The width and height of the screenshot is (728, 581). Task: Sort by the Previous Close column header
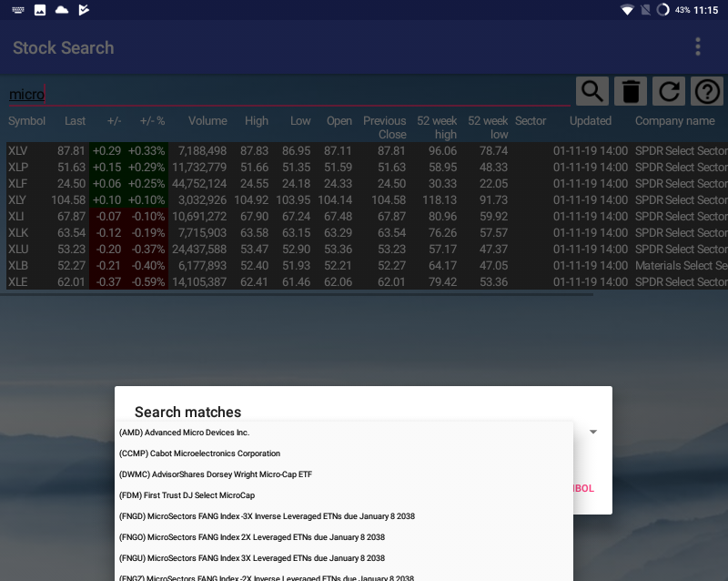384,127
